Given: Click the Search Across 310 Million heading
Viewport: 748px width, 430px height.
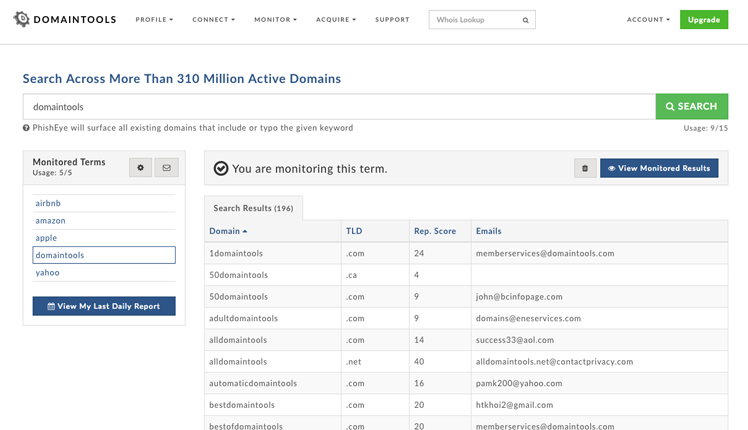Looking at the screenshot, I should click(182, 79).
